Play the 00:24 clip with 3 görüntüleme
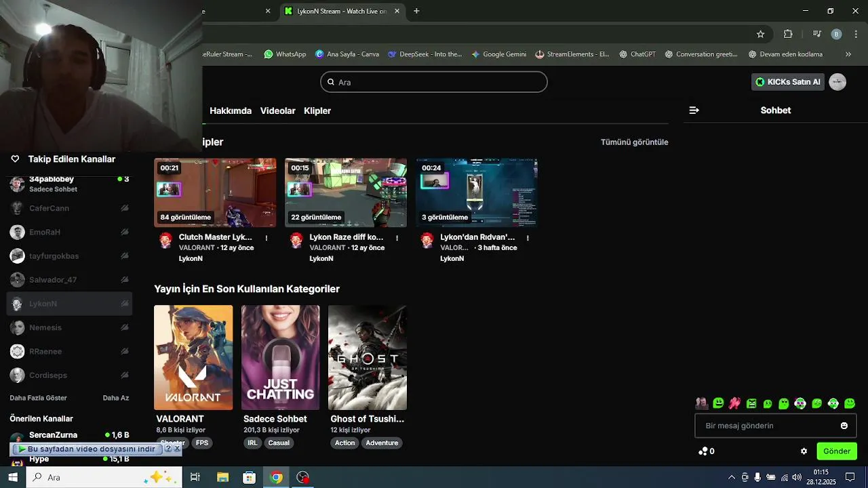This screenshot has width=868, height=488. point(477,192)
